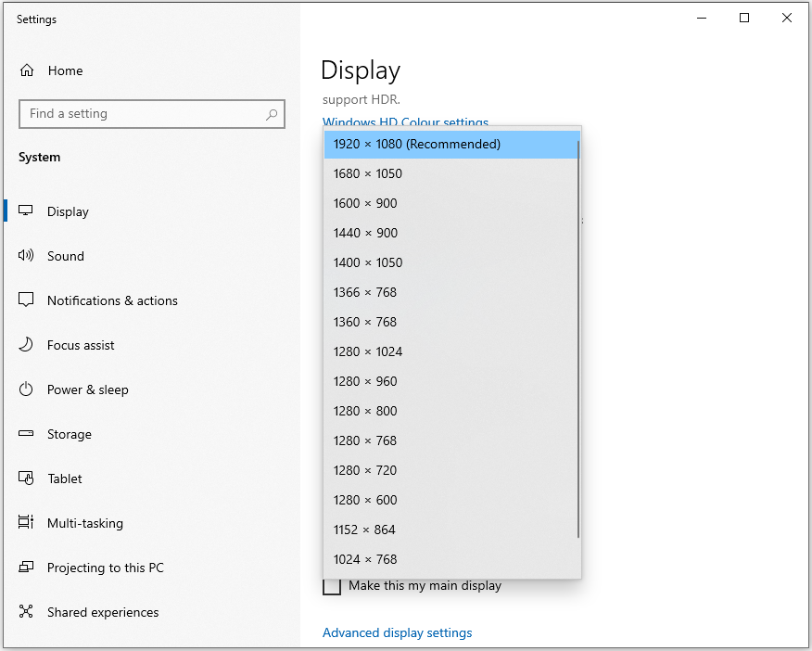Click the Power & sleep icon

pyautogui.click(x=26, y=389)
